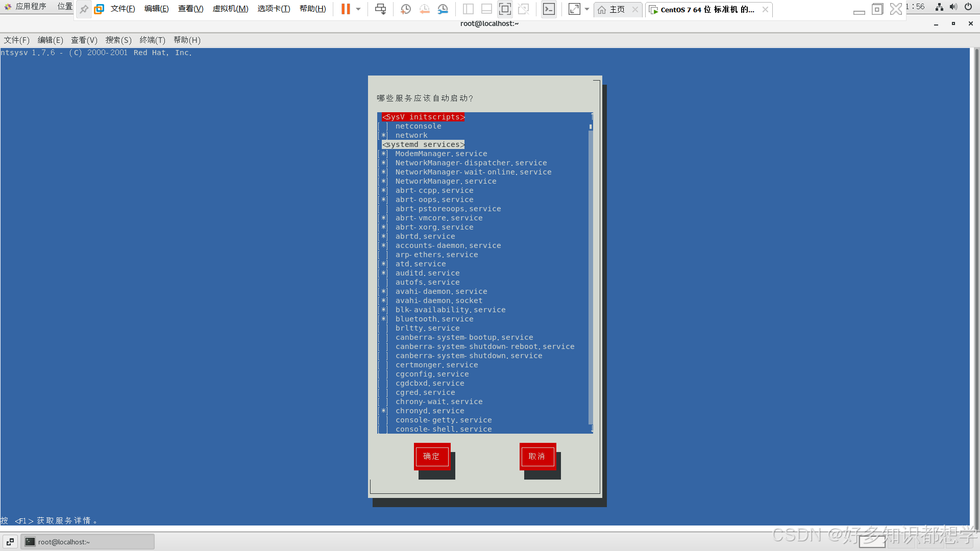
Task: Click the system volume icon
Action: [953, 7]
